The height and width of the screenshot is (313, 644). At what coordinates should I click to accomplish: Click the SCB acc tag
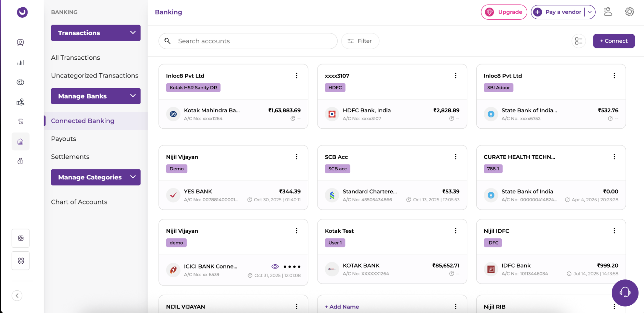(337, 169)
